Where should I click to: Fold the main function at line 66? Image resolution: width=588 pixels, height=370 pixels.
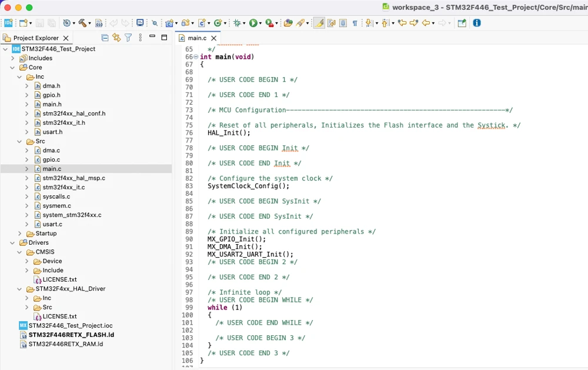tap(196, 56)
